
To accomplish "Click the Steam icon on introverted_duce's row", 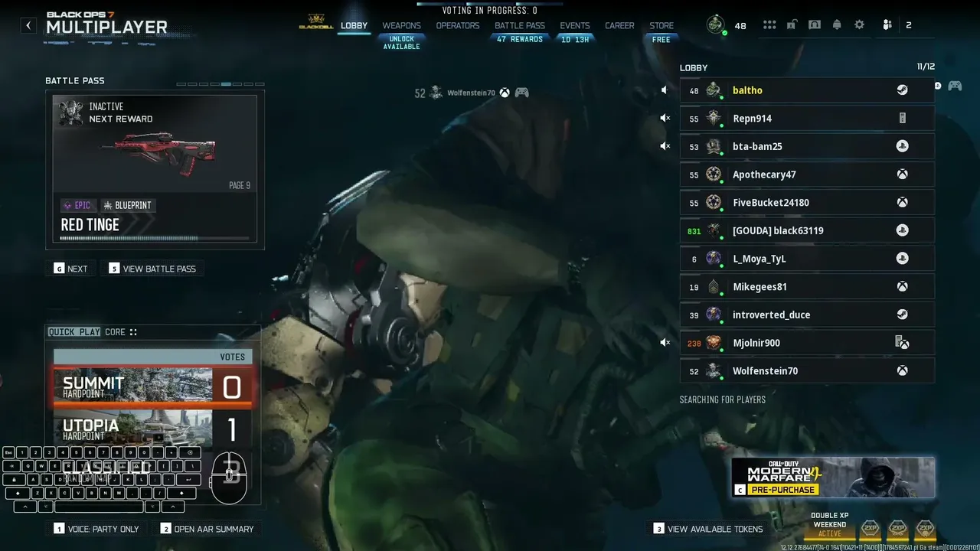I will click(903, 315).
